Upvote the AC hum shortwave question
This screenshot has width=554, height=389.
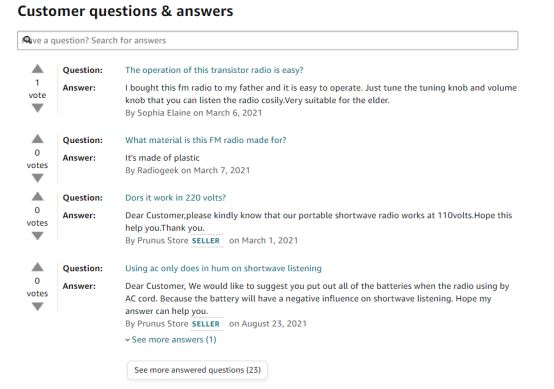pyautogui.click(x=37, y=267)
